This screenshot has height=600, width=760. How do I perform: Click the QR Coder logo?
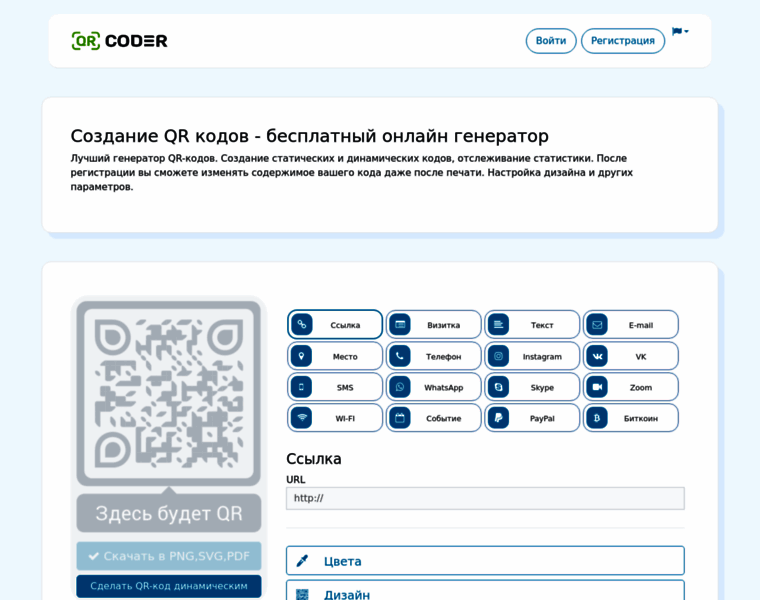[119, 41]
